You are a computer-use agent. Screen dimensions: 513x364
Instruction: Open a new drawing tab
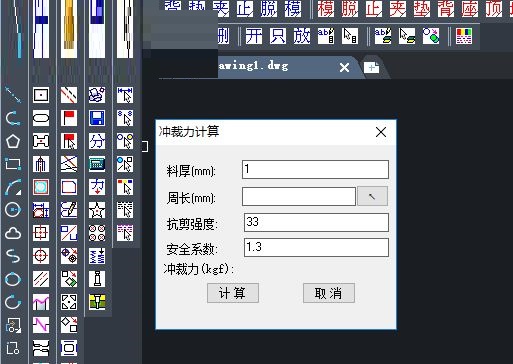pyautogui.click(x=371, y=68)
